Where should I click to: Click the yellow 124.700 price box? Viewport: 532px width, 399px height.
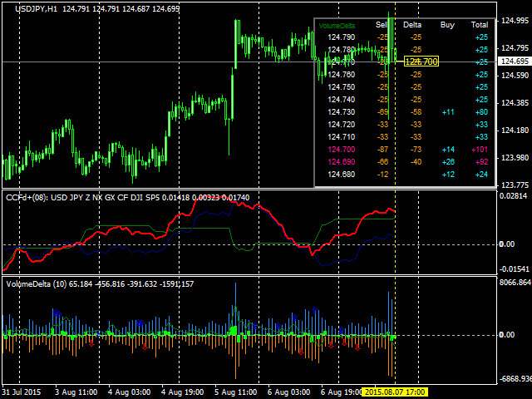click(421, 62)
